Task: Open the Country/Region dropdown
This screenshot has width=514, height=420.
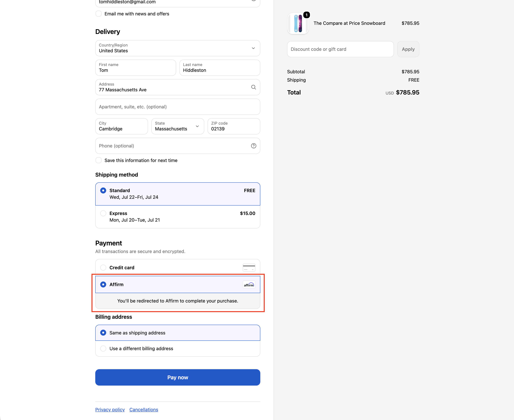Action: tap(178, 48)
